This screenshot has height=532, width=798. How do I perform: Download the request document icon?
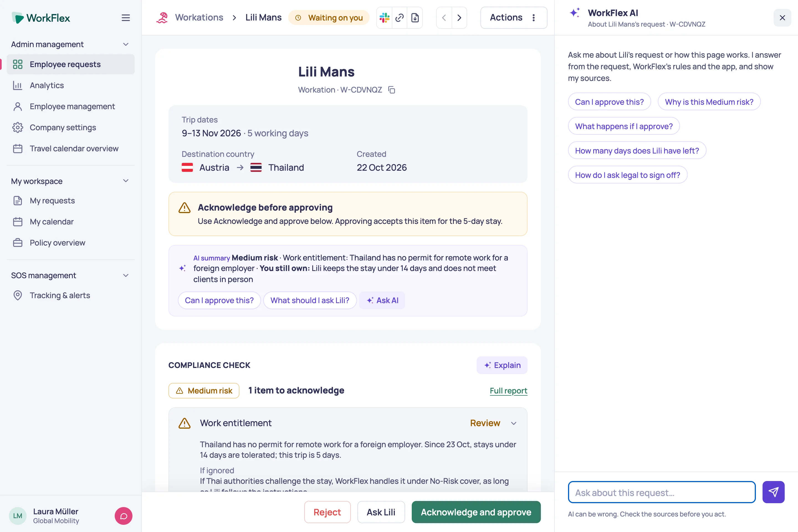point(415,18)
